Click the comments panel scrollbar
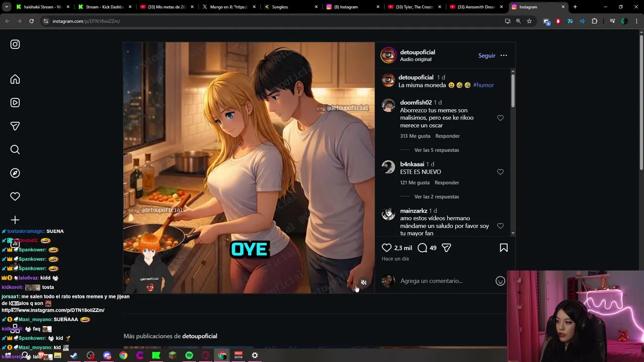This screenshot has height=362, width=644. (x=513, y=90)
